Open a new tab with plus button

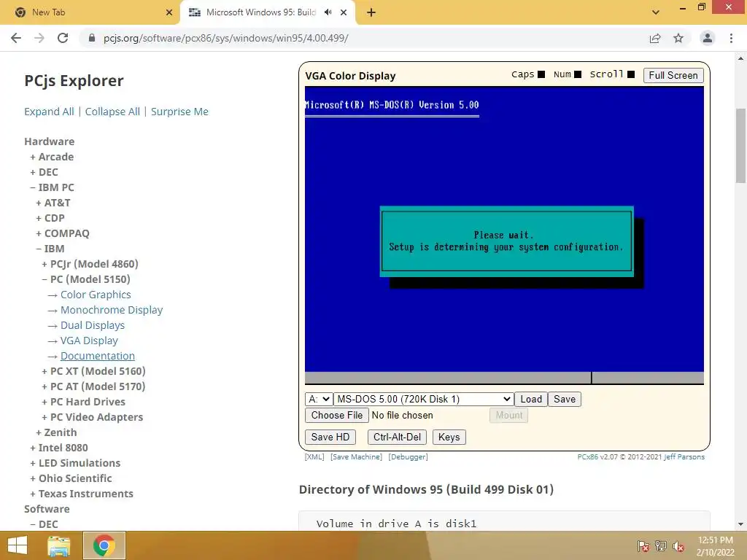click(371, 12)
